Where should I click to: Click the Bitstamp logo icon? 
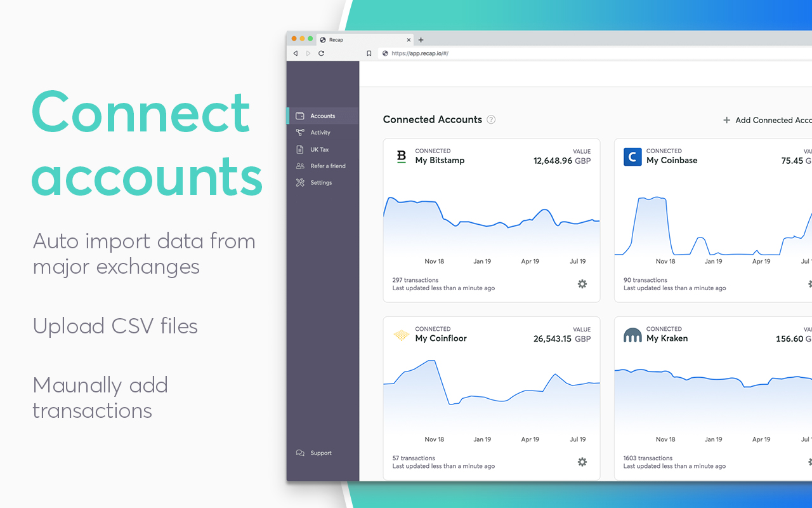(401, 157)
